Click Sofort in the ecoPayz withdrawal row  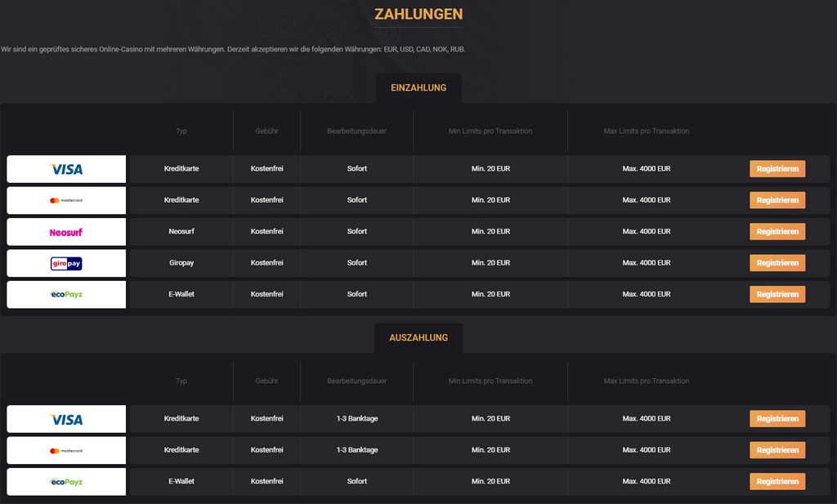pos(357,482)
